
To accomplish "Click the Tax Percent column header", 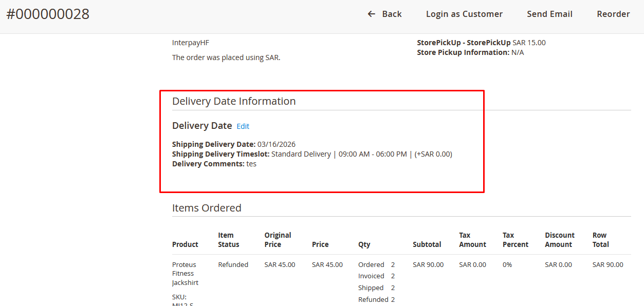I will pos(515,240).
